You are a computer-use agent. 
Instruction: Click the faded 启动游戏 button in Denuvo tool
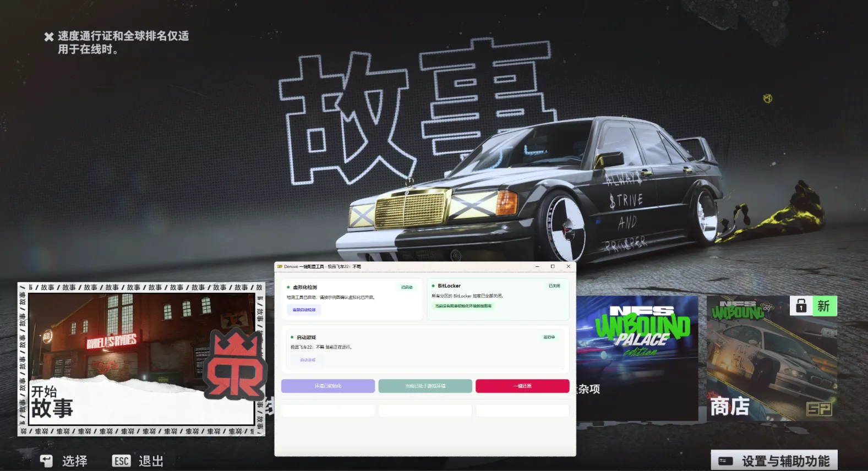(x=308, y=360)
